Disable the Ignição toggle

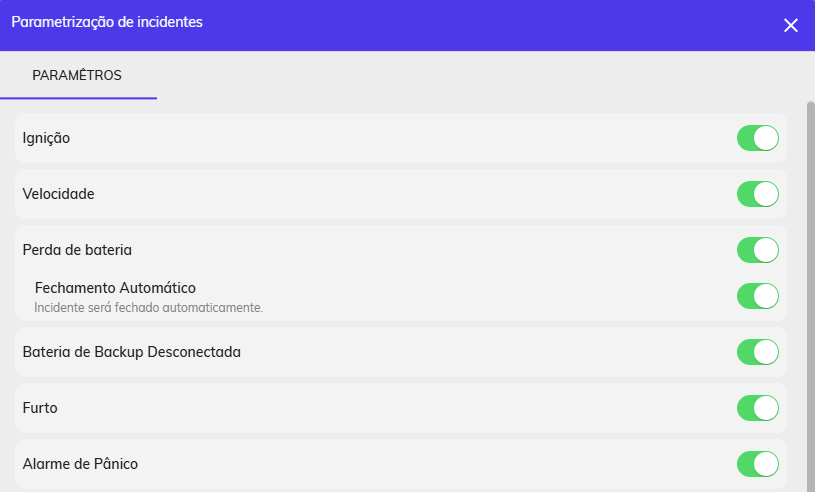[757, 138]
